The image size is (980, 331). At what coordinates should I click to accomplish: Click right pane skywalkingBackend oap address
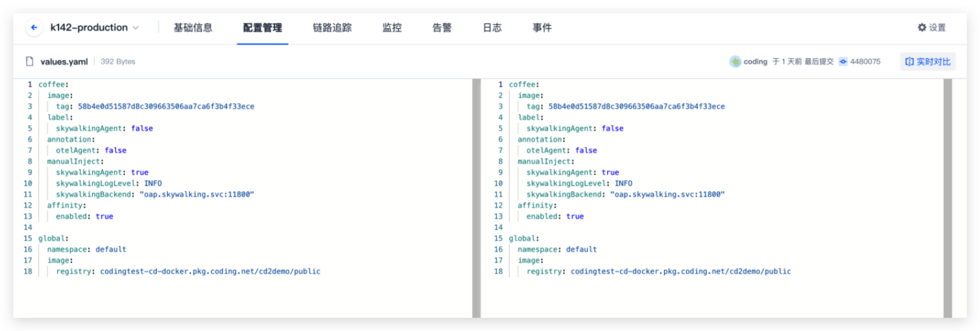click(667, 194)
